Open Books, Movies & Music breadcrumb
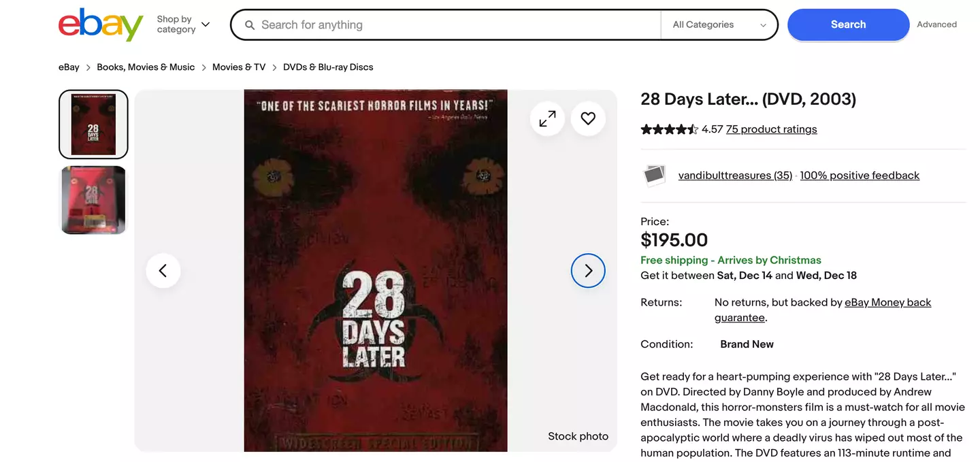The image size is (980, 462). pos(146,67)
